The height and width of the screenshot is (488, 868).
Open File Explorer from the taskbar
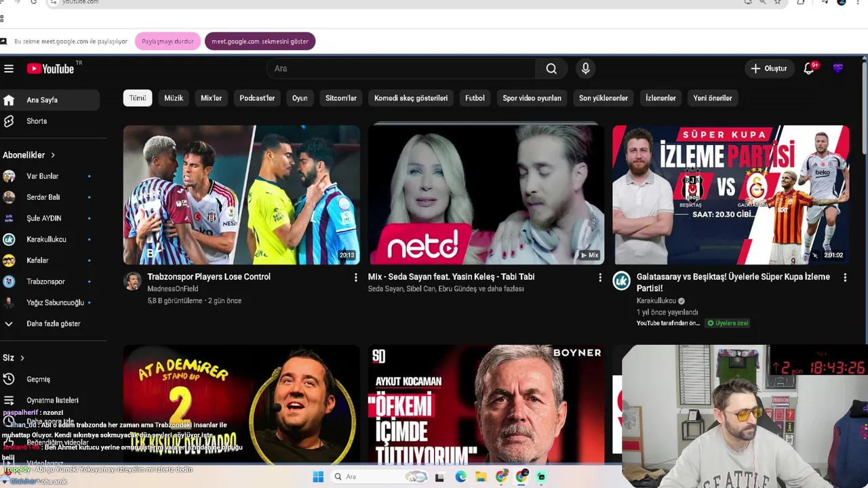click(481, 476)
